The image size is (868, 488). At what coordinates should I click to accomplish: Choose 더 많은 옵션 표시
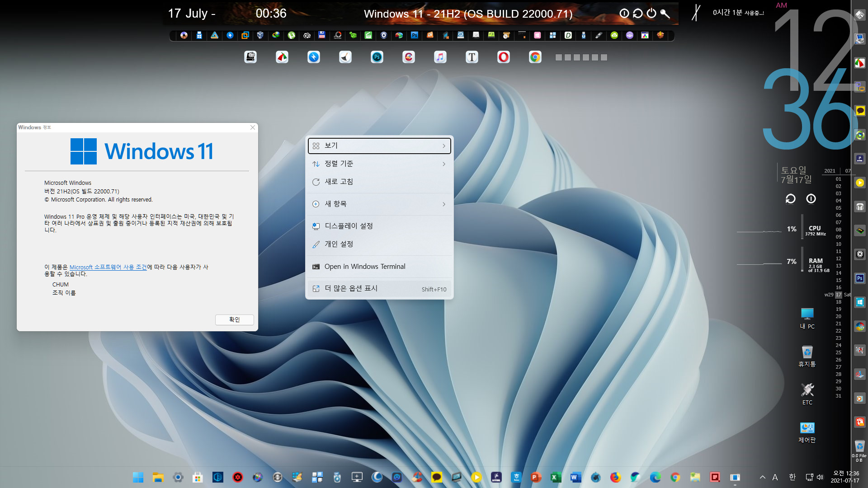[379, 289]
